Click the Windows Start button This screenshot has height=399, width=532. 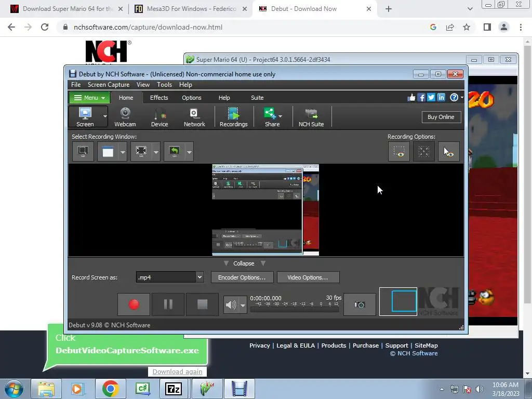coord(14,389)
